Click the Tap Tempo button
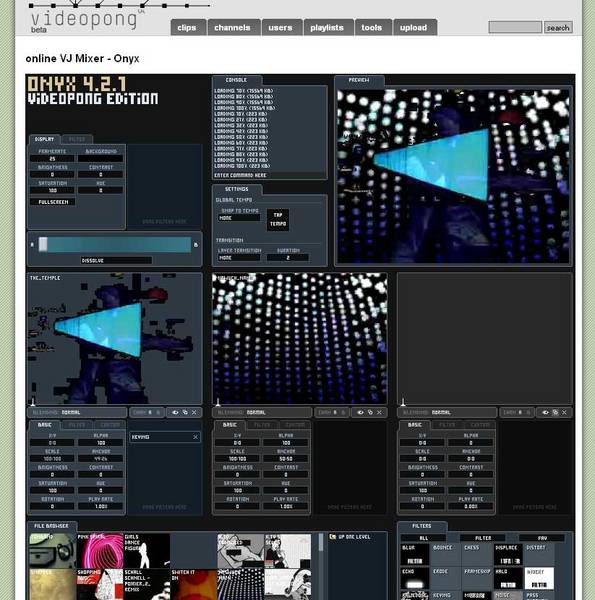The width and height of the screenshot is (595, 600). pos(278,220)
